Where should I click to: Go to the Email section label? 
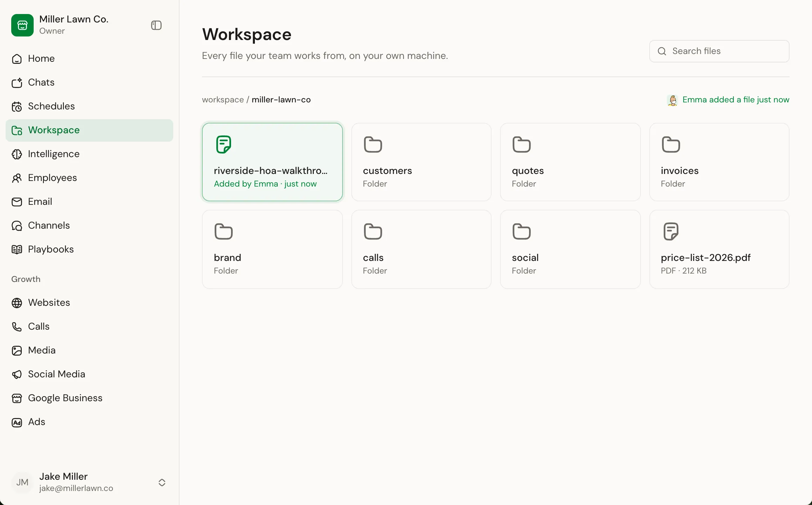point(40,202)
